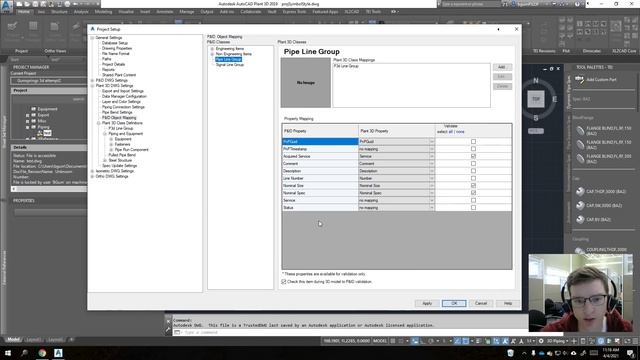Toggle Validate checkbox for PnPTimestamp row
This screenshot has width=640, height=360.
coord(473,149)
